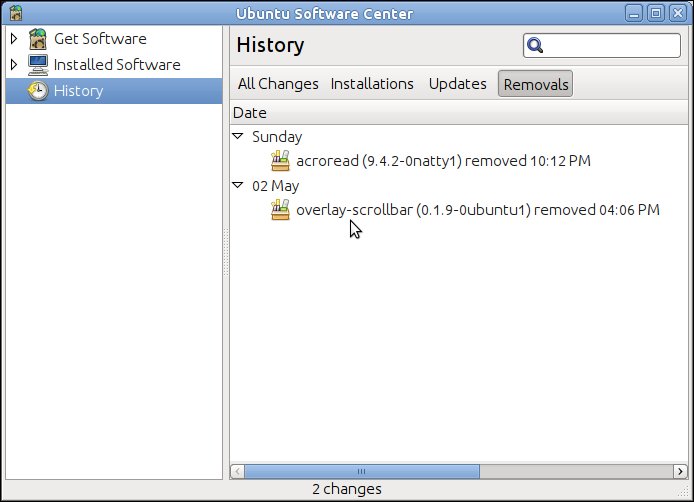Viewport: 694px width, 502px height.
Task: Expand the Installed Software tree node
Action: (x=14, y=65)
